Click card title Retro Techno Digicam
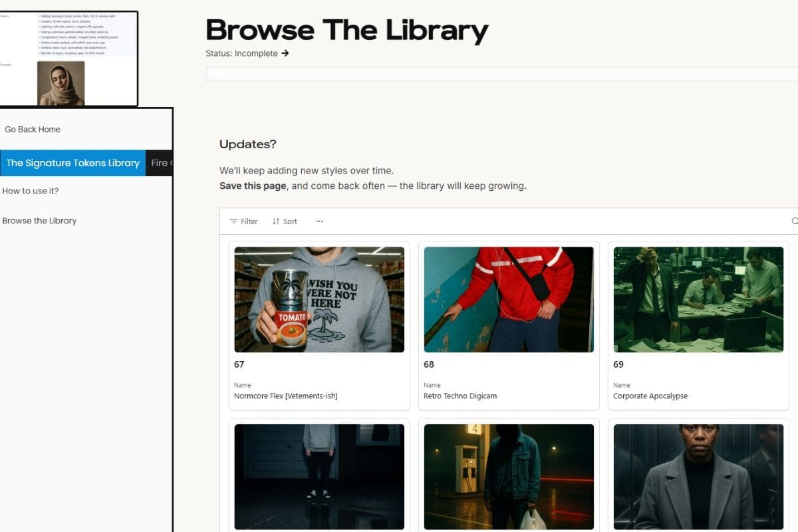The width and height of the screenshot is (798, 532). [x=460, y=396]
